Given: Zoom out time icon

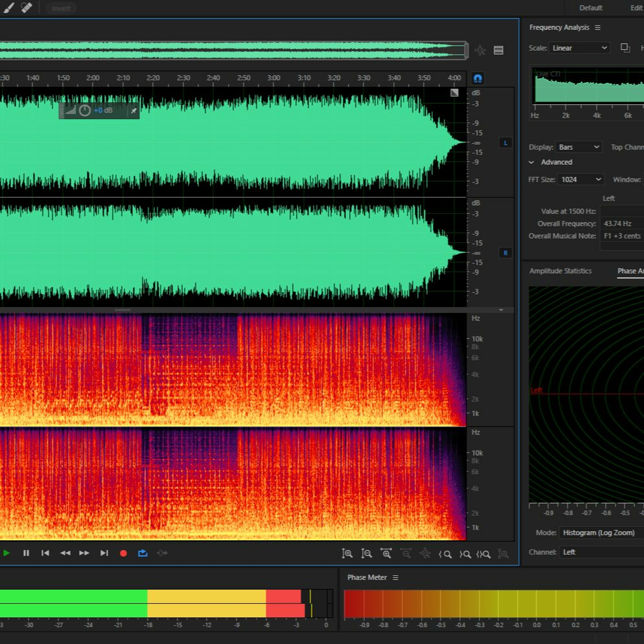Looking at the screenshot, I should 406,554.
